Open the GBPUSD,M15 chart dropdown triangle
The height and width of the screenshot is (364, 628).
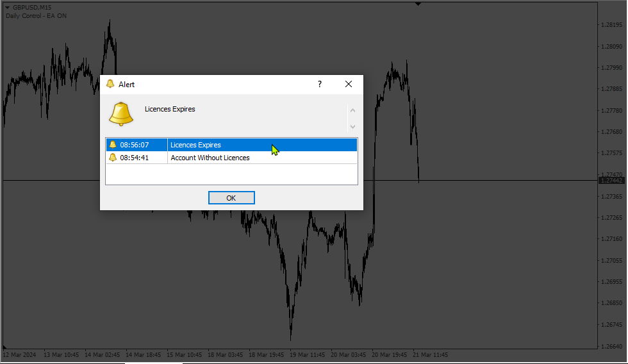(x=7, y=7)
